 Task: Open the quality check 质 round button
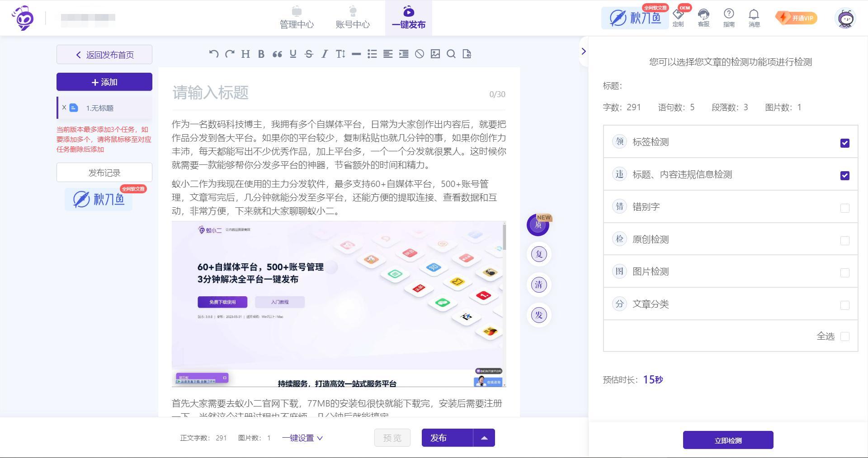pos(538,224)
